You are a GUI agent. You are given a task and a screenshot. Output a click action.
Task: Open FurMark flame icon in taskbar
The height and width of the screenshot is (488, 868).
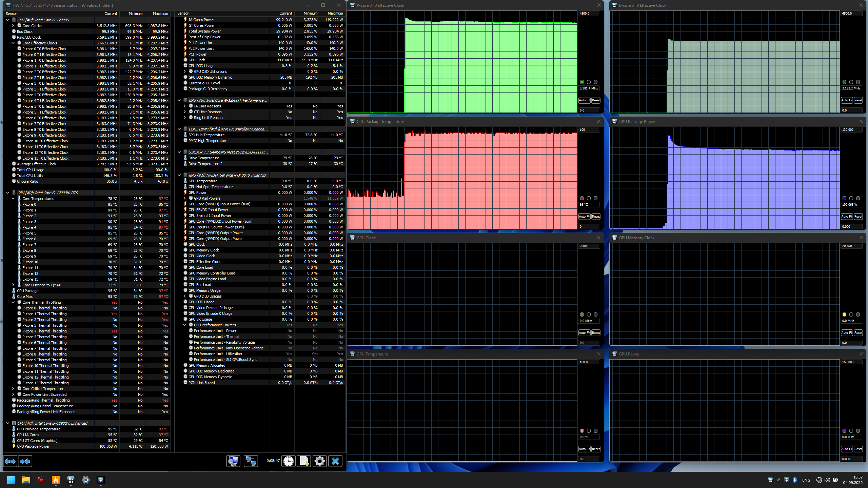[x=56, y=480]
